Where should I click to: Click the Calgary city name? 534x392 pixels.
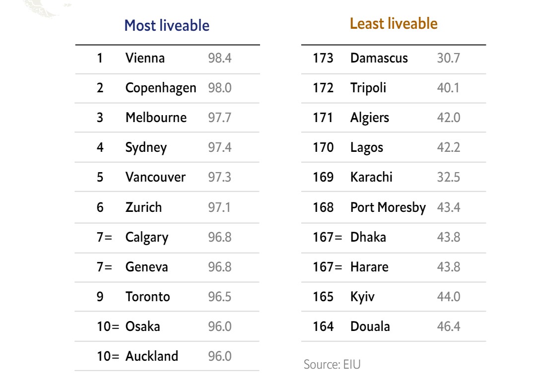[x=147, y=237]
